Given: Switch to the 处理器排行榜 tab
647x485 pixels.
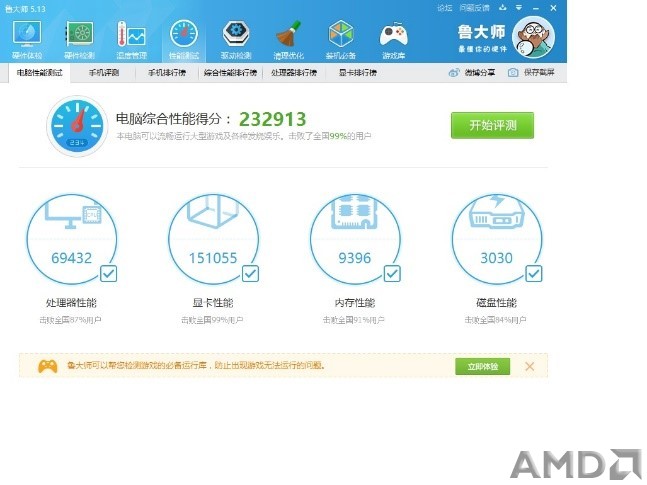Looking at the screenshot, I should tap(294, 73).
